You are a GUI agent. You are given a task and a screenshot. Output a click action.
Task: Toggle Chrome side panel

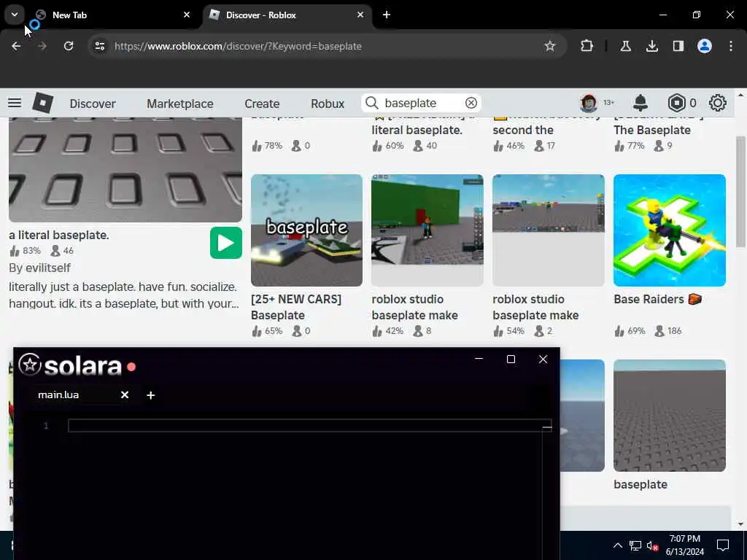[678, 46]
